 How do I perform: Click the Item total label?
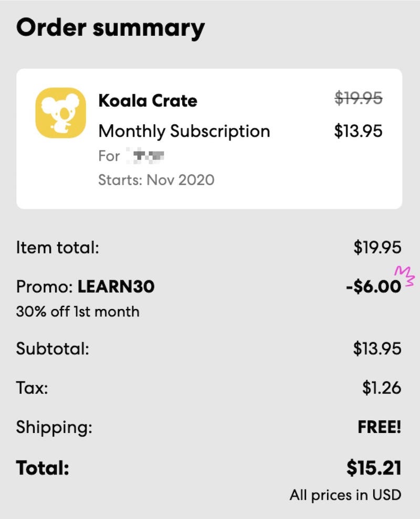(x=57, y=247)
